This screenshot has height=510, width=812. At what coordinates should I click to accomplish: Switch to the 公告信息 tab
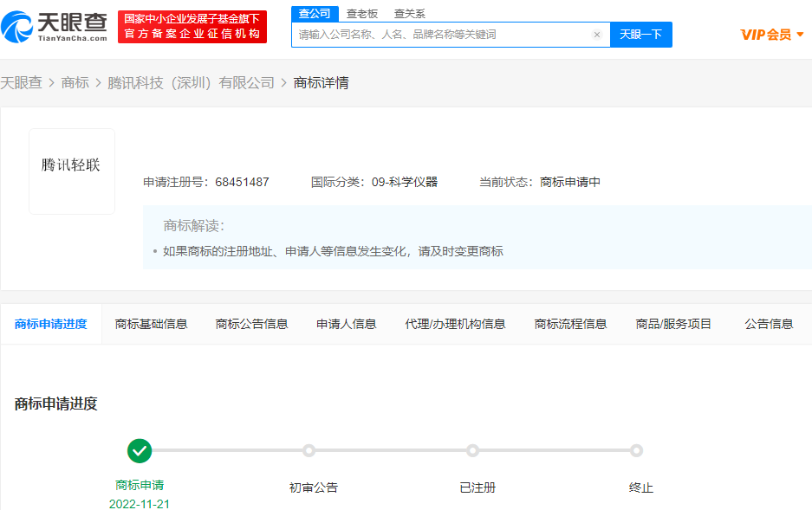(769, 325)
